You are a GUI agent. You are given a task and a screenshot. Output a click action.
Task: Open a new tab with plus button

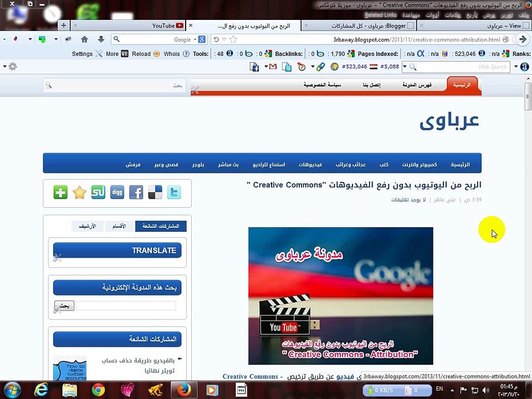(63, 25)
